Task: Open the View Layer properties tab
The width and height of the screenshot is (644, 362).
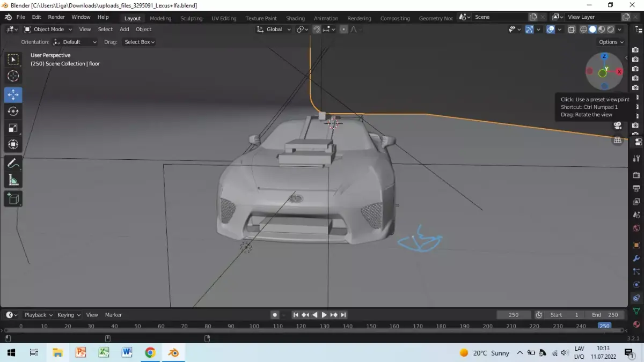Action: point(636,202)
